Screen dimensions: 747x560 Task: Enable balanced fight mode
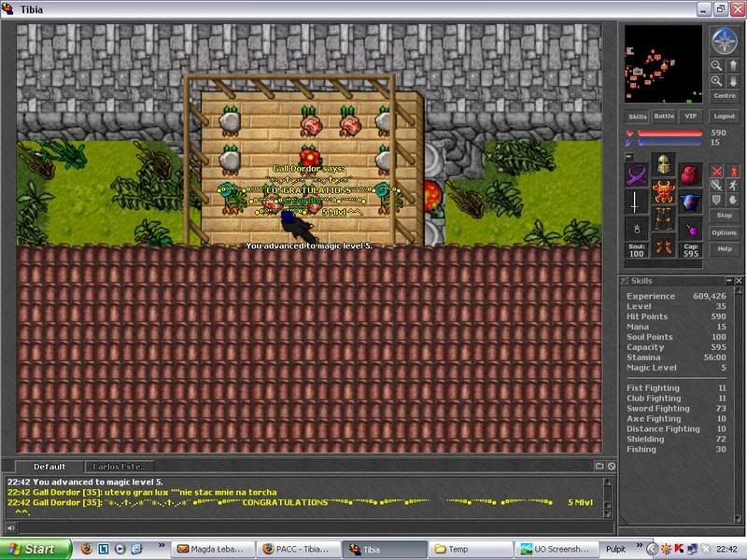point(716,185)
